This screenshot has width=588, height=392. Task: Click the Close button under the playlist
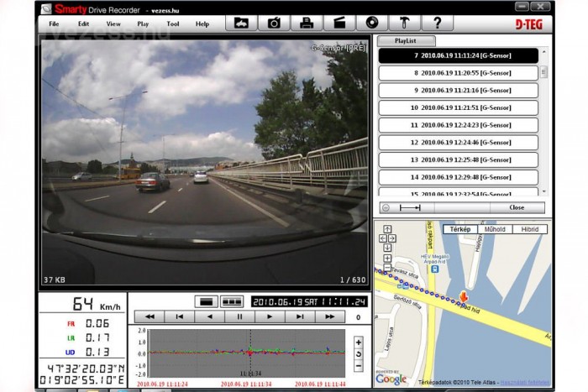[517, 207]
